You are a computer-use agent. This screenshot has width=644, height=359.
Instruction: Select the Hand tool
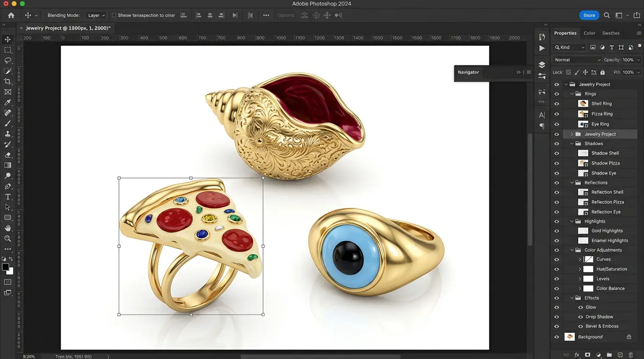coord(7,228)
